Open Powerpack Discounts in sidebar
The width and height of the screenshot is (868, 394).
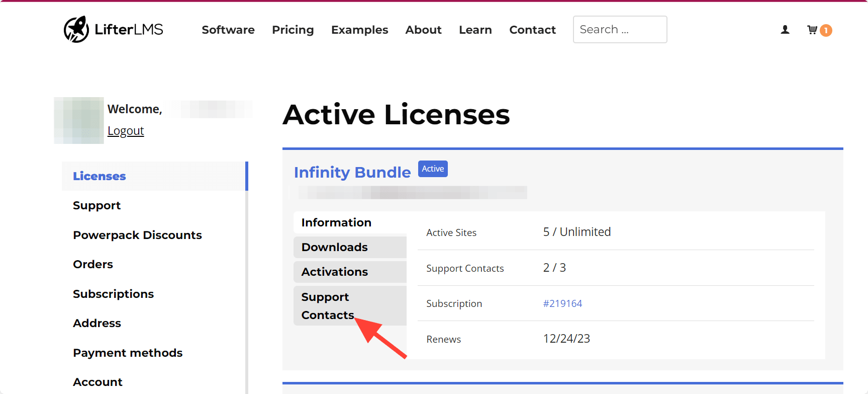tap(137, 235)
